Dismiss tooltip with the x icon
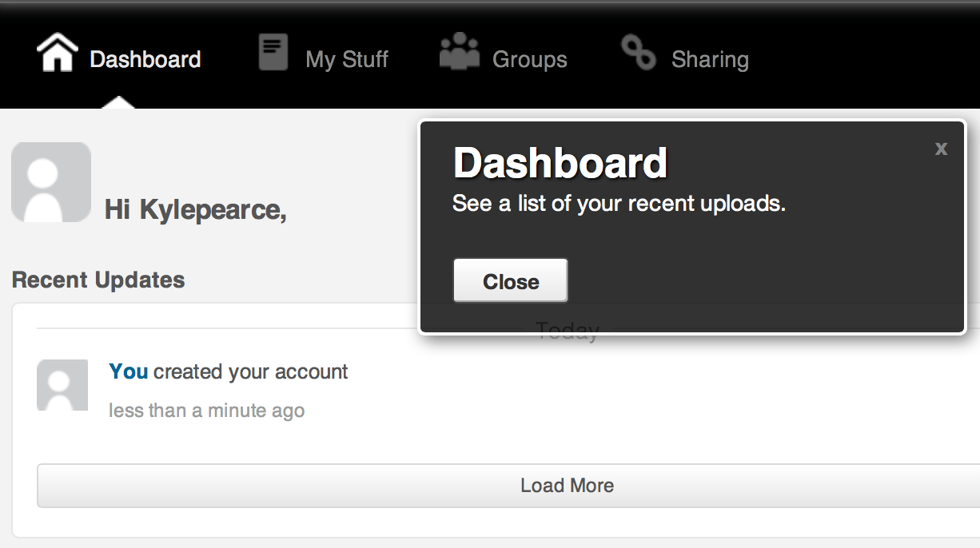This screenshot has width=980, height=548. tap(942, 148)
